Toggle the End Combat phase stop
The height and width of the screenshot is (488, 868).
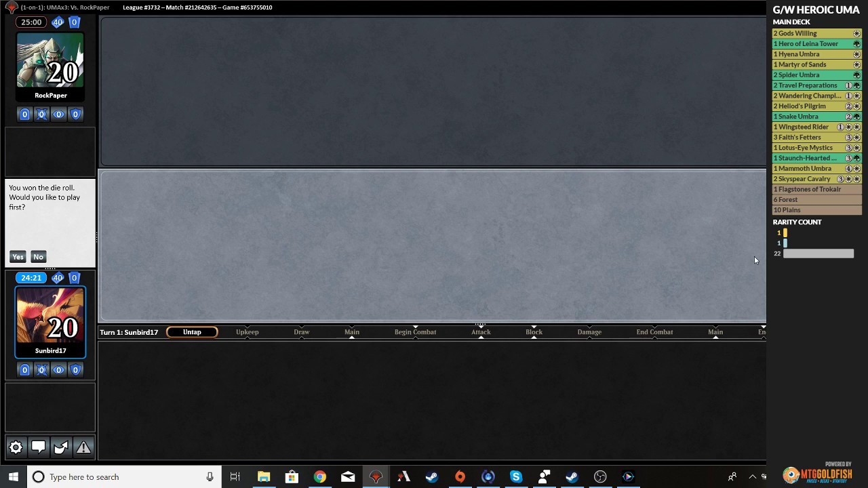point(655,332)
